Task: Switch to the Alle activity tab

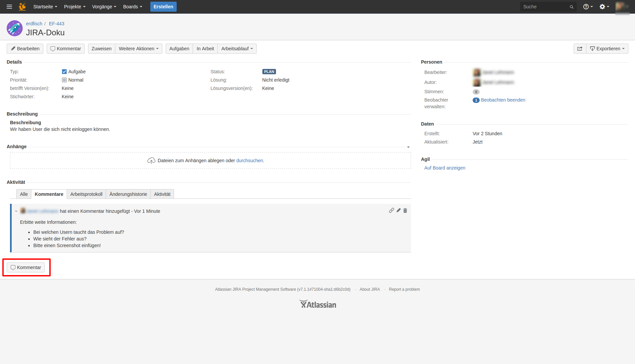Action: tap(24, 194)
